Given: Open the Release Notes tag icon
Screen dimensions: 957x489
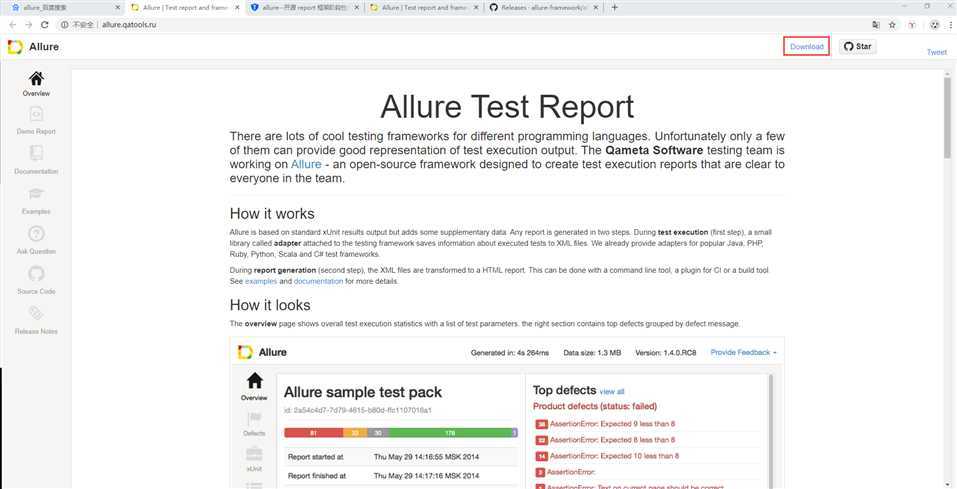Looking at the screenshot, I should (x=36, y=313).
